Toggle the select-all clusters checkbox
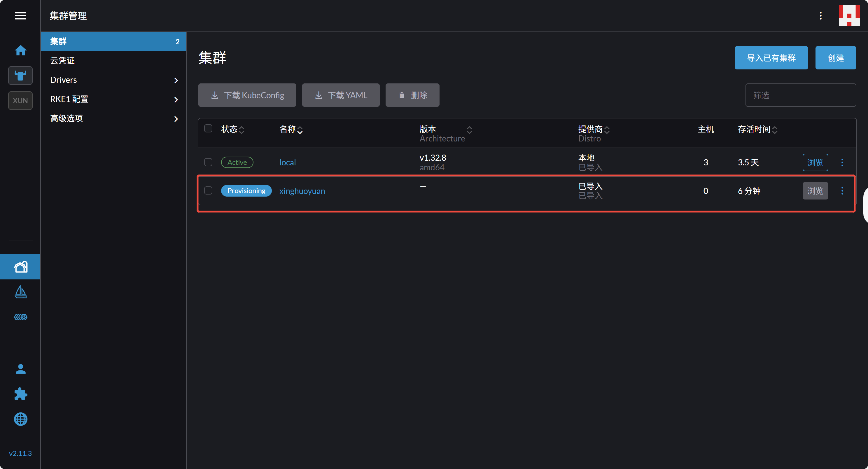The image size is (868, 469). [208, 129]
